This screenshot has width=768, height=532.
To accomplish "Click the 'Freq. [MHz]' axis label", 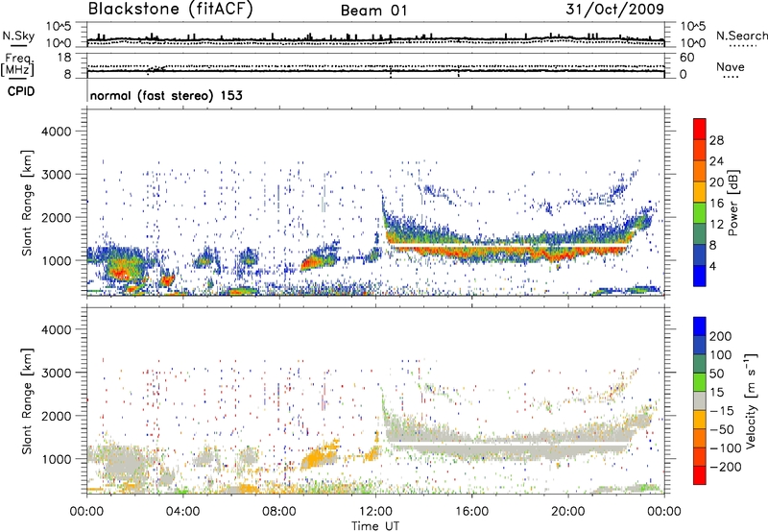I will click(x=18, y=64).
